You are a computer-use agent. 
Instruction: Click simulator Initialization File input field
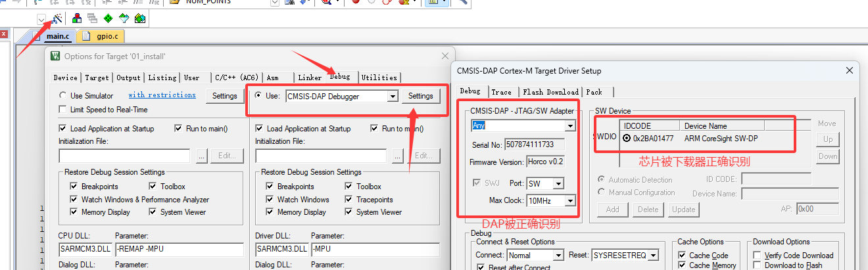pyautogui.click(x=126, y=156)
